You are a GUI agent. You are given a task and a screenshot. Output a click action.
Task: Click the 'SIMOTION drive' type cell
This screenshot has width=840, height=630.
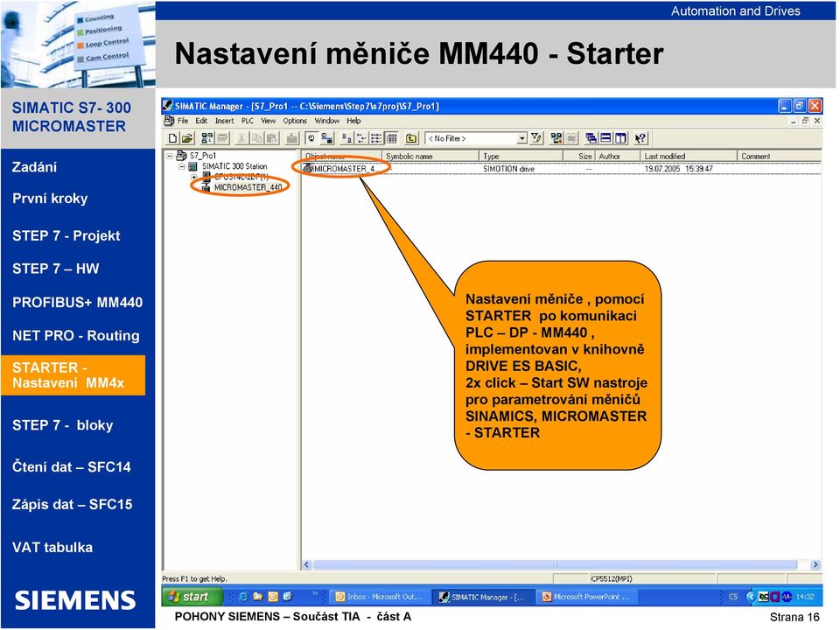point(509,169)
